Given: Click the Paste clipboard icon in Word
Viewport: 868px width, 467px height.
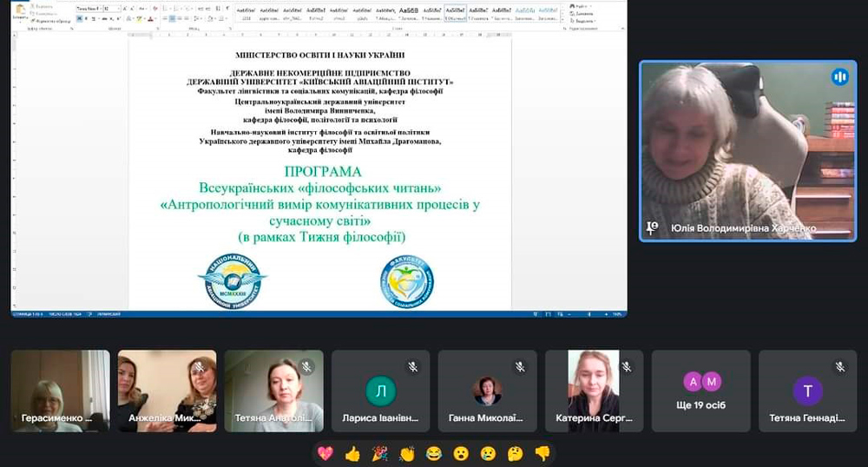Looking at the screenshot, I should pyautogui.click(x=20, y=10).
